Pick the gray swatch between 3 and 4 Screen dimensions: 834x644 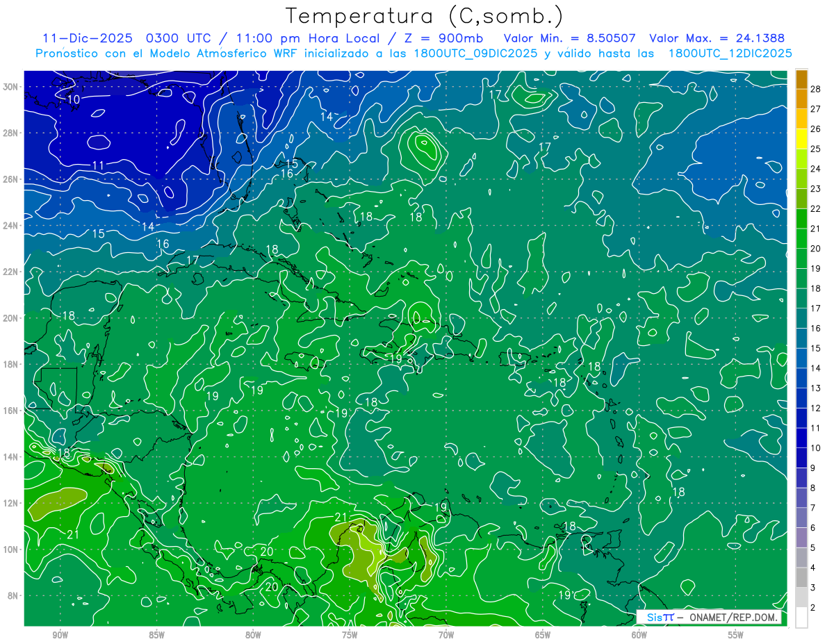tap(801, 578)
